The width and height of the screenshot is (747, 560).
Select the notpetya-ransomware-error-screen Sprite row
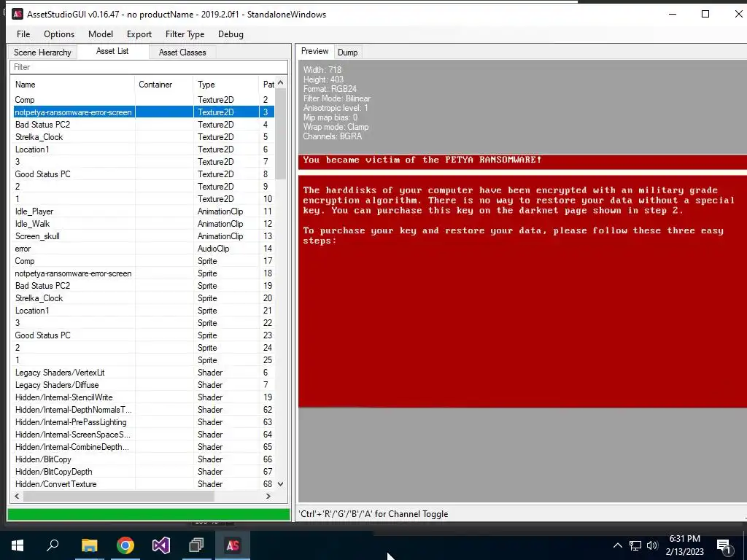coord(143,273)
